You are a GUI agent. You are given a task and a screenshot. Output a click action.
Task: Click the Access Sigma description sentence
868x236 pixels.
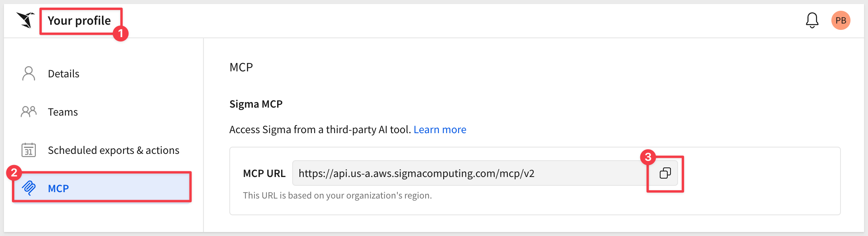click(x=320, y=130)
